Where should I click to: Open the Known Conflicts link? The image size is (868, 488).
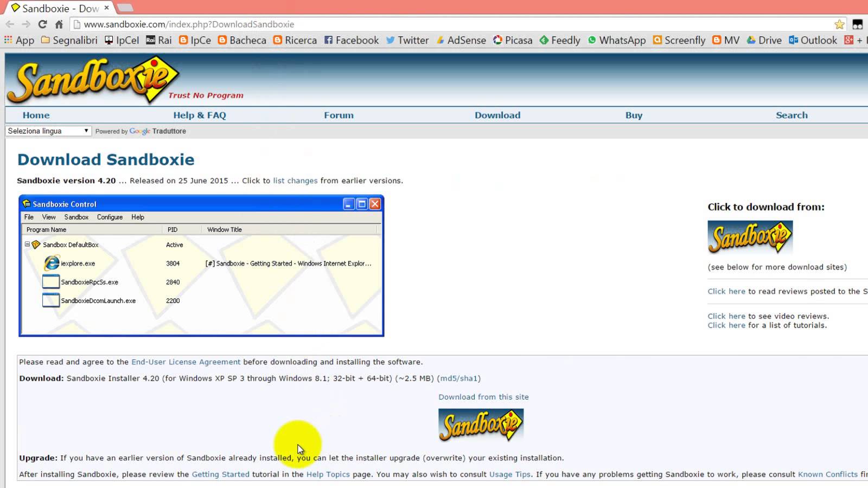828,474
